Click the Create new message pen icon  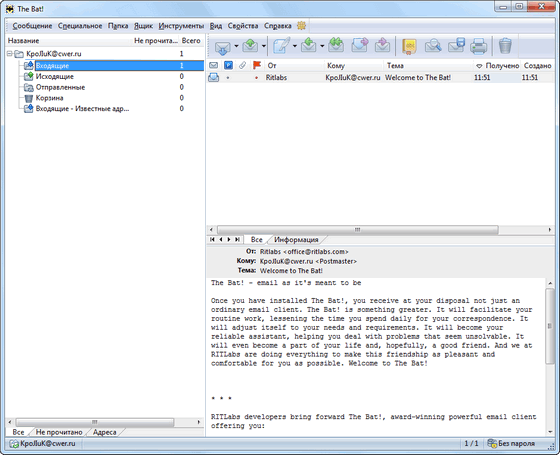coord(282,46)
